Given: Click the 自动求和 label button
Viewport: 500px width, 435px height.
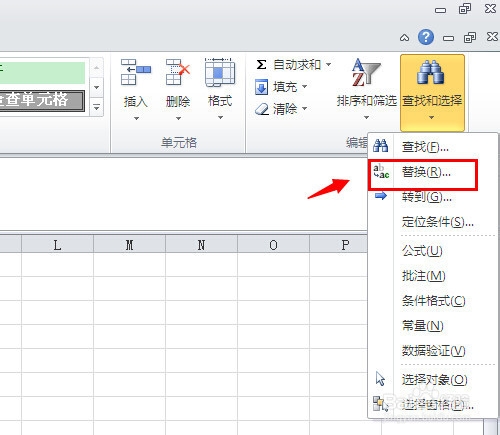Looking at the screenshot, I should pyautogui.click(x=297, y=64).
